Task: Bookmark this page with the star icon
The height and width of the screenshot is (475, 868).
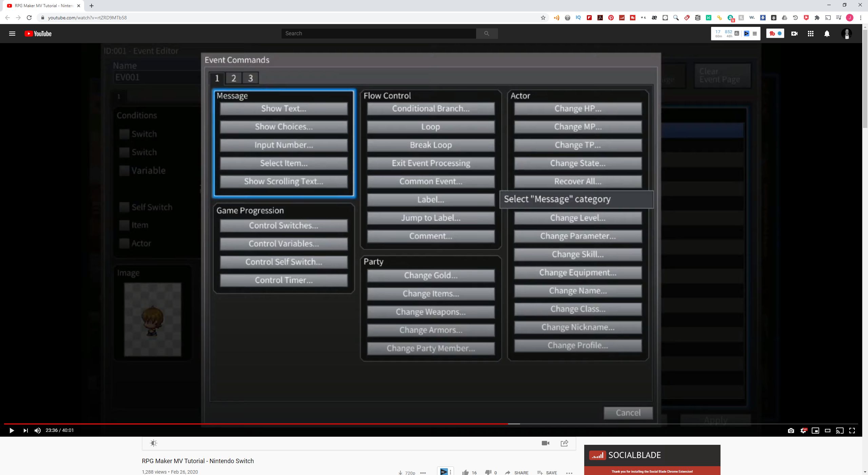Action: point(543,18)
